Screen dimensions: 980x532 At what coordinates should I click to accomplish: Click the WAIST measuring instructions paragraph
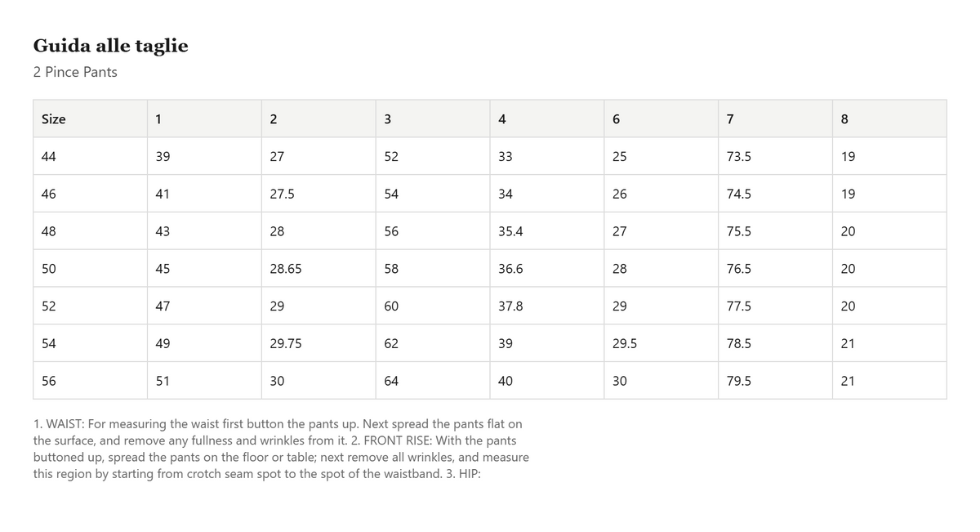281,449
